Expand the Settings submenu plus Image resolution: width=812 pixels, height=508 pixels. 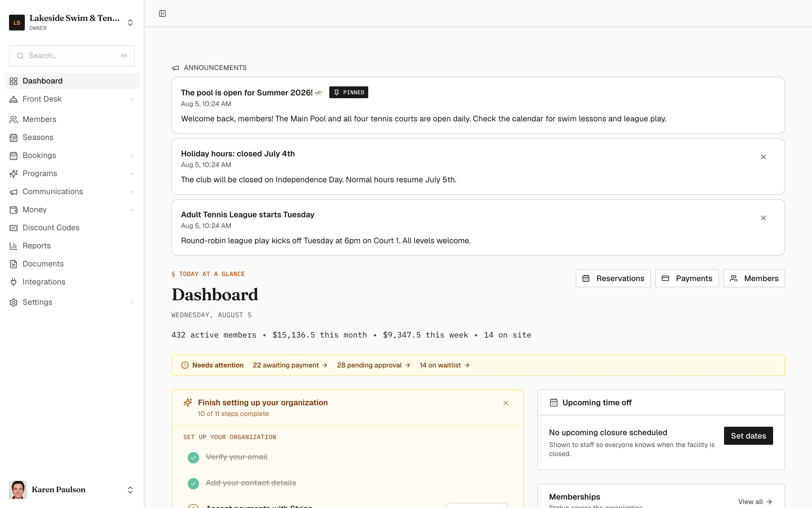pos(133,302)
